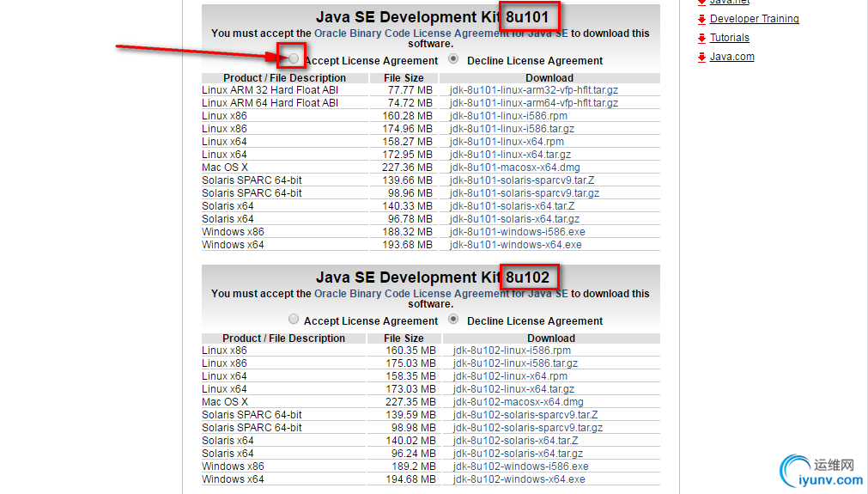Download jdk-8u101-linux-x64.rpm
This screenshot has width=868, height=494.
tap(507, 141)
